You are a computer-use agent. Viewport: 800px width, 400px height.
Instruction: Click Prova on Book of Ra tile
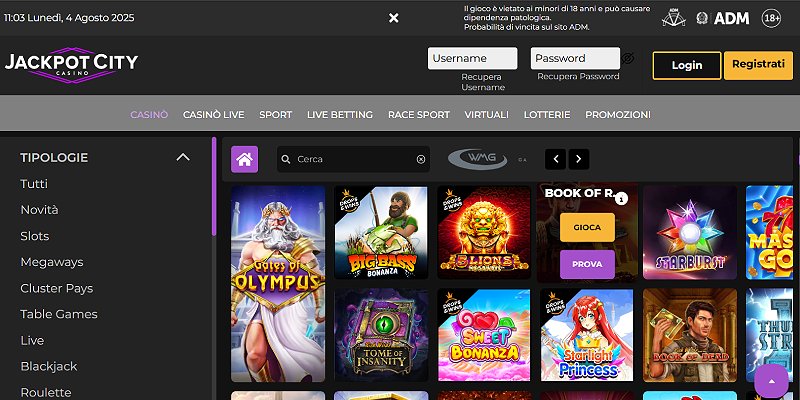click(587, 264)
